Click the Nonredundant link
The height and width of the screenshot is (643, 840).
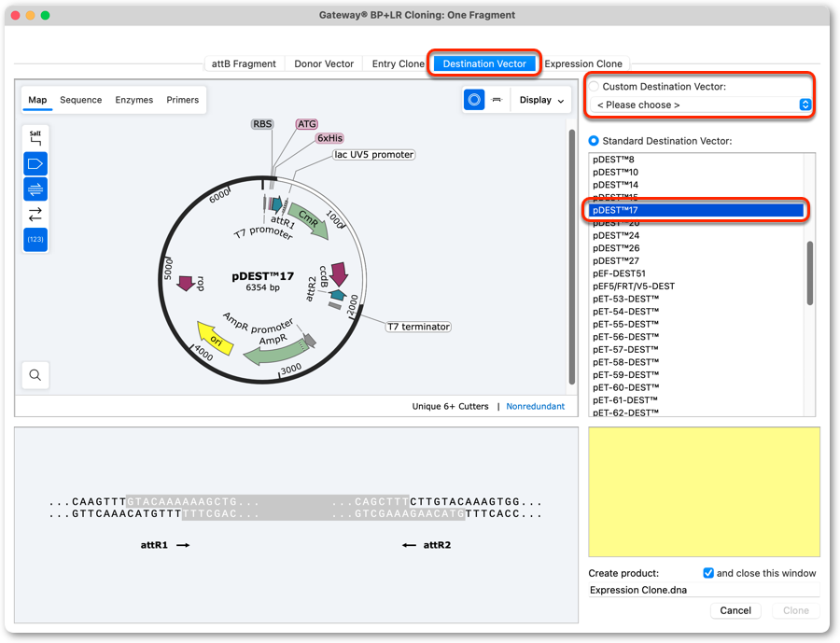(535, 406)
